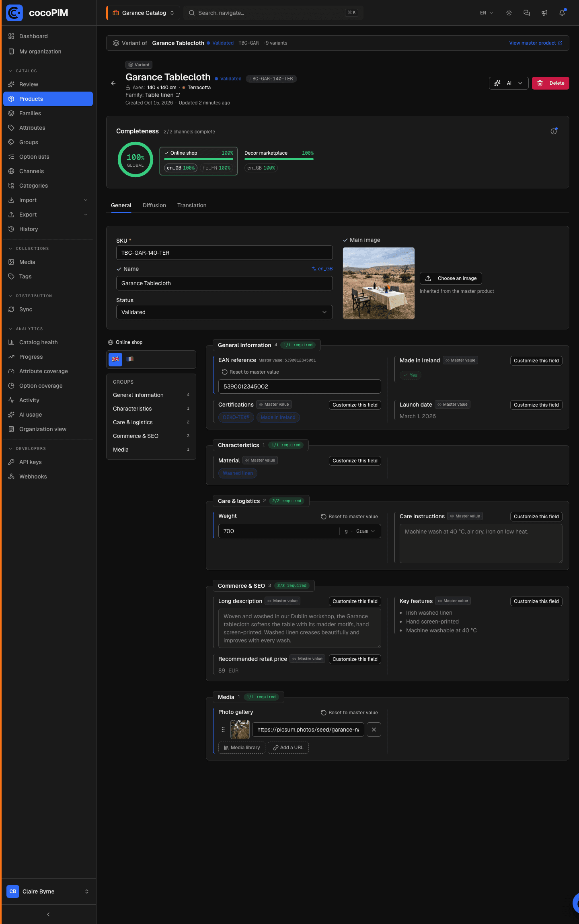Image resolution: width=579 pixels, height=924 pixels.
Task: Open notifications bell icon
Action: tap(562, 13)
